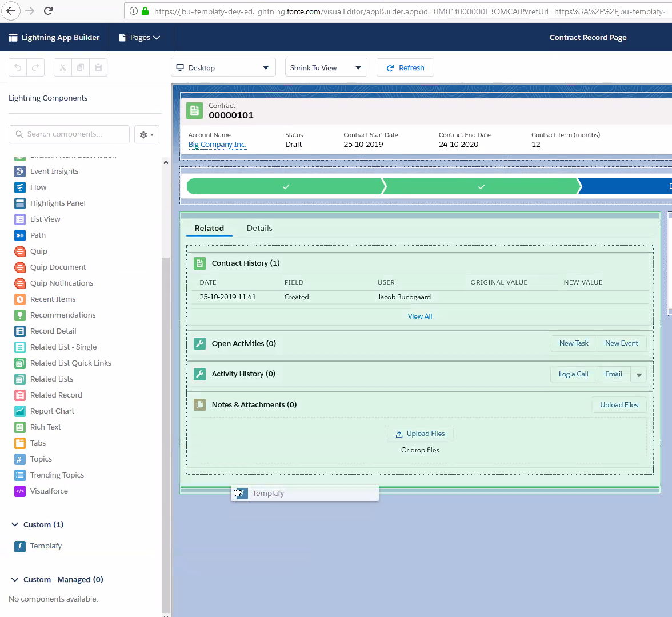Open Activity History actions dropdown arrow
This screenshot has height=617, width=672.
639,375
